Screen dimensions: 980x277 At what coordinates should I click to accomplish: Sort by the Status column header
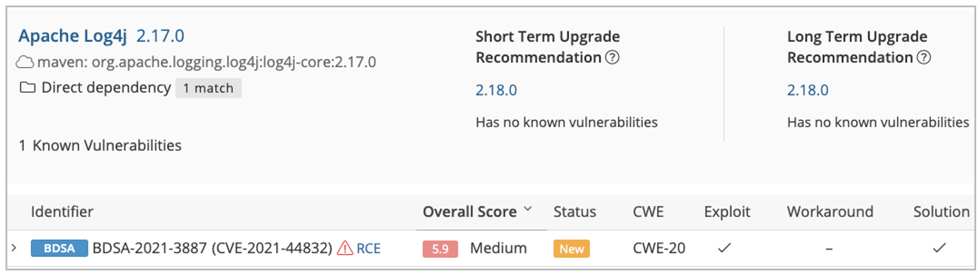[574, 212]
